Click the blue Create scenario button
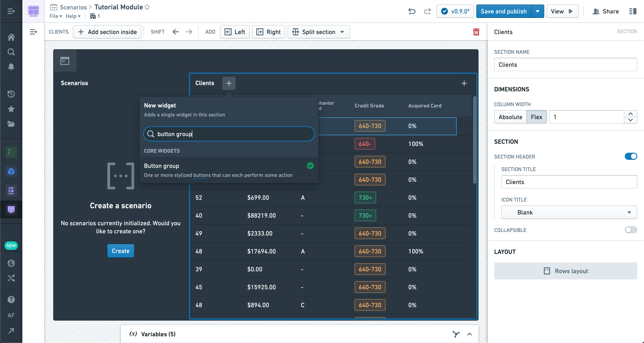The width and height of the screenshot is (644, 343). [x=121, y=251]
